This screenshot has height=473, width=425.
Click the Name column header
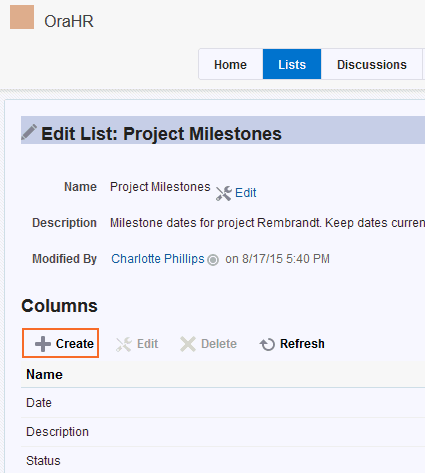44,374
